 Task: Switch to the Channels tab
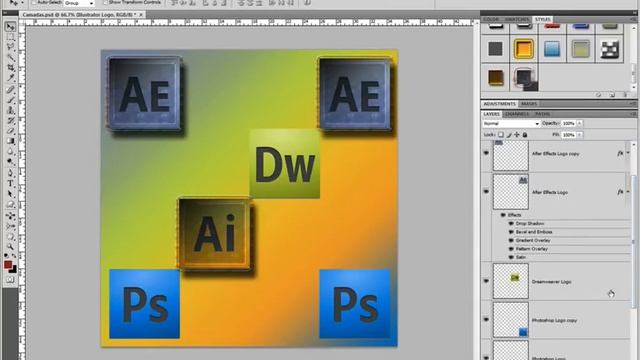pyautogui.click(x=517, y=114)
